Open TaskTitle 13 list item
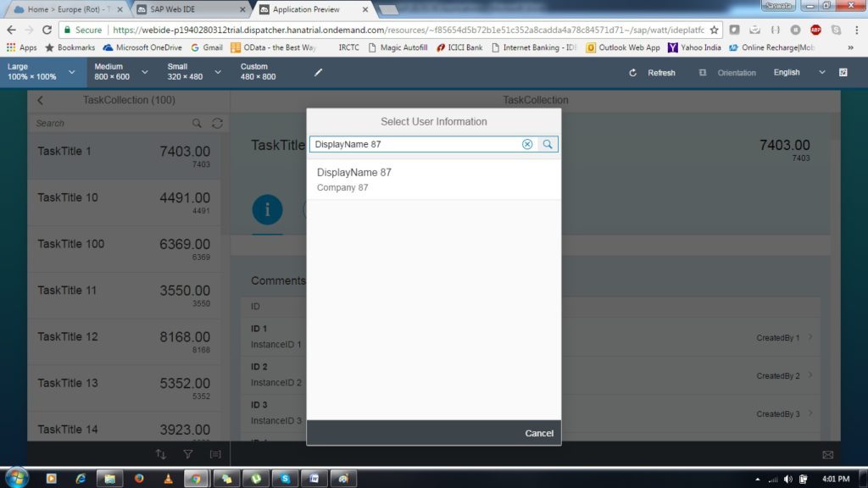Viewport: 868px width, 488px height. click(124, 388)
